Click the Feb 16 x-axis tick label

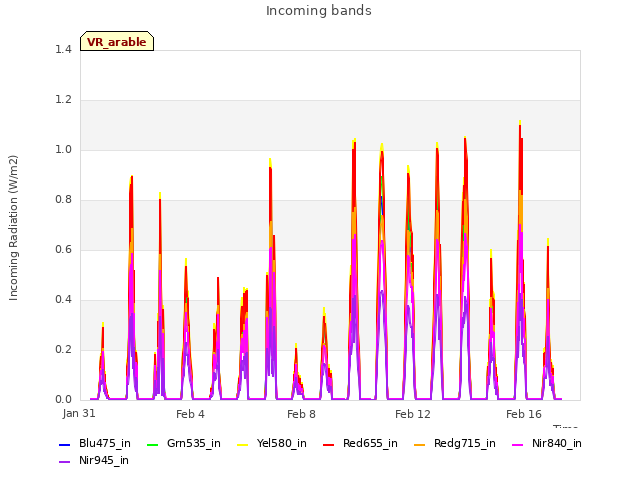(524, 414)
